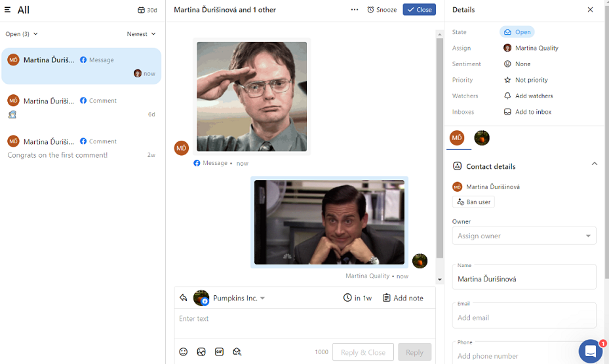609x364 pixels.
Task: Open the Assign owner dropdown
Action: (x=524, y=236)
